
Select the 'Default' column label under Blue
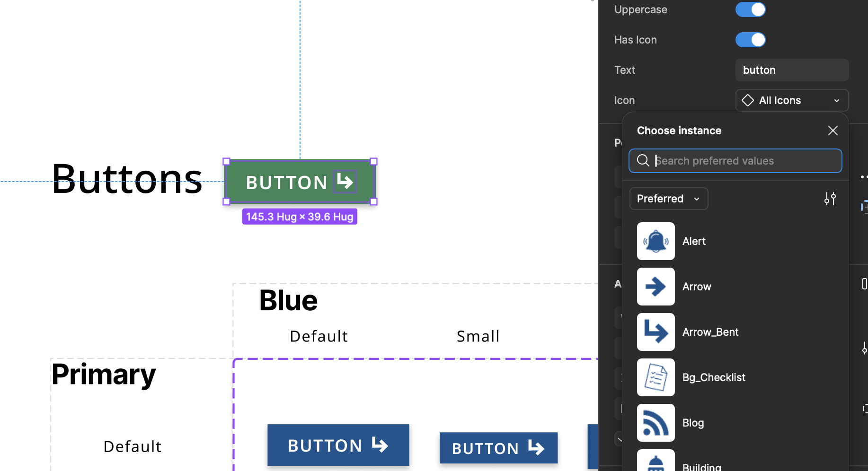319,336
